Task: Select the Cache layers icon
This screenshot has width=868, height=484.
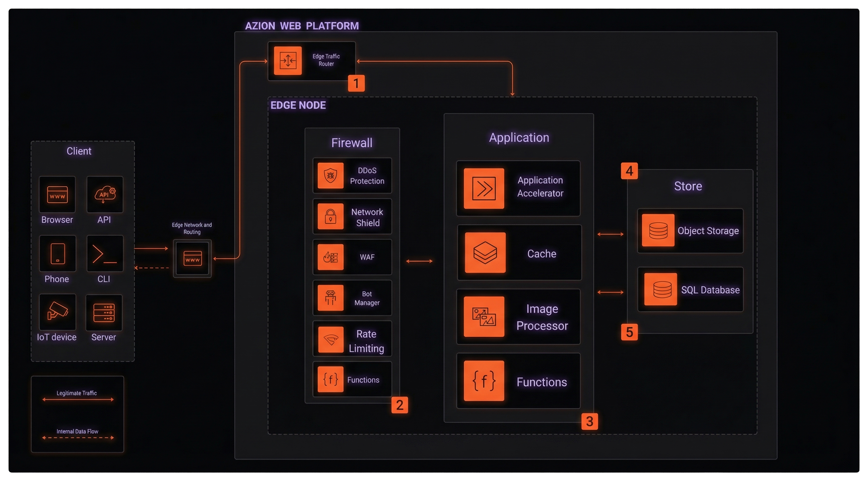Action: 485,252
